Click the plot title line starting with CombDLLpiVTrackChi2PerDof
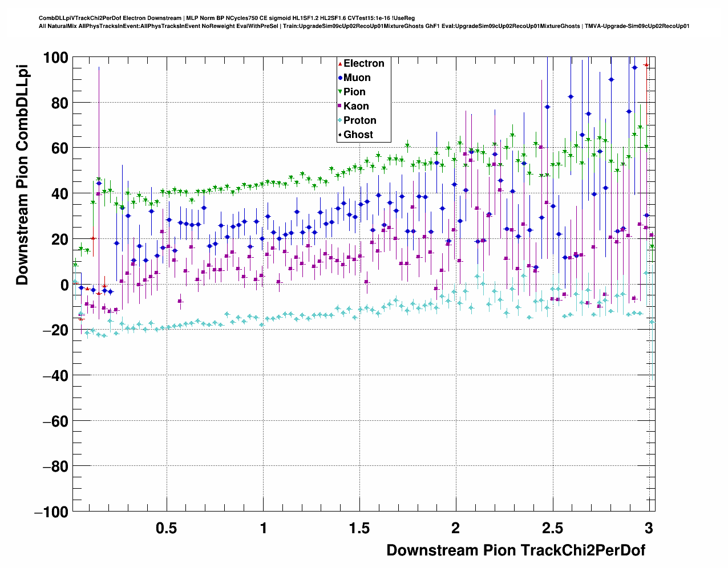728x568 pixels. click(227, 18)
